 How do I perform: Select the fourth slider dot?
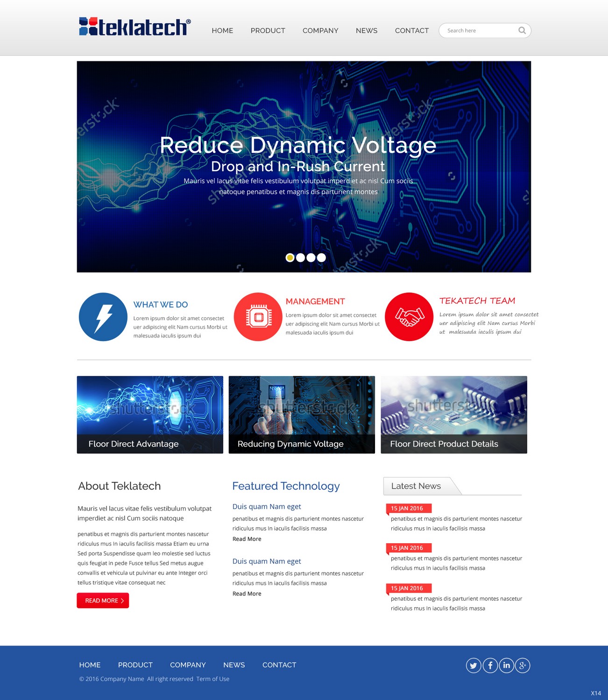click(x=321, y=258)
